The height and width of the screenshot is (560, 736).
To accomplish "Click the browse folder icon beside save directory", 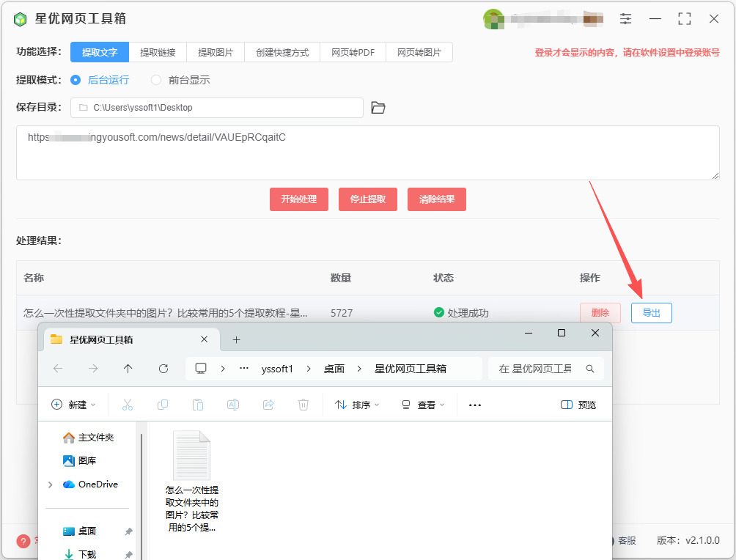I will coord(378,108).
